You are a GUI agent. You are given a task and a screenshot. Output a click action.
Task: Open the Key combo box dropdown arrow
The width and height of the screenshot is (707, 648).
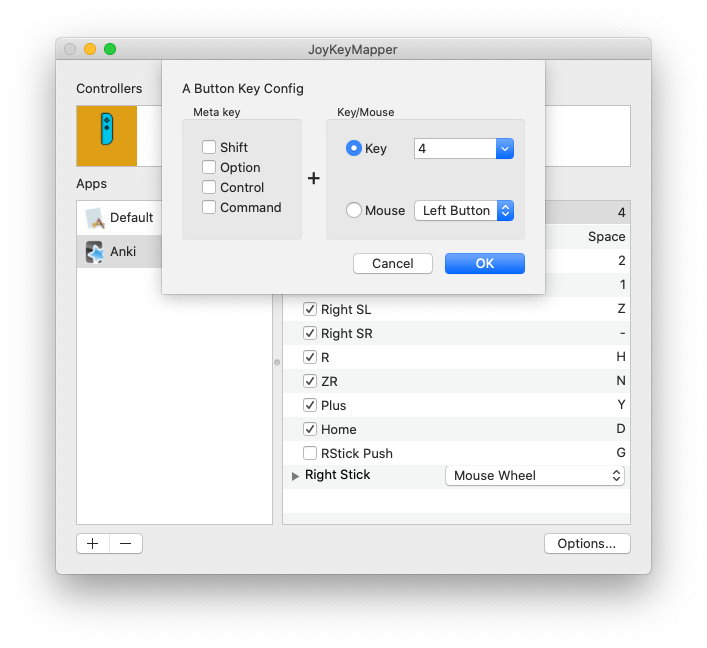505,148
